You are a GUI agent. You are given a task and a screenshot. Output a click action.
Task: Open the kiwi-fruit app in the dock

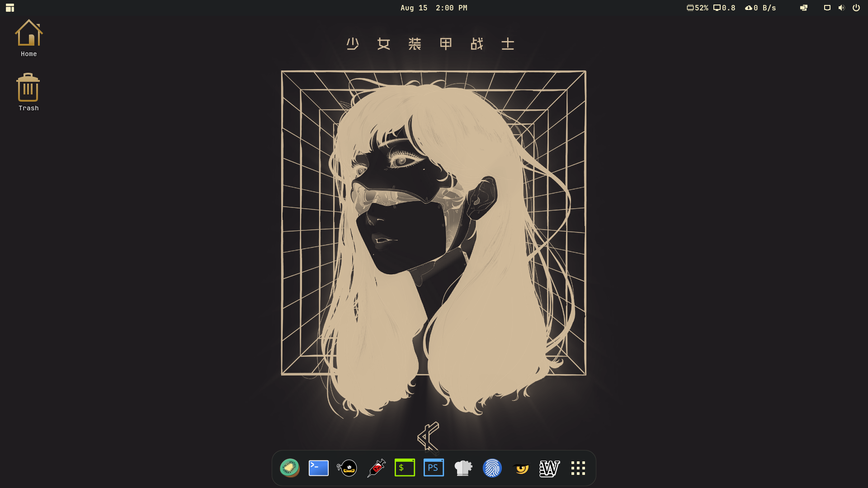coord(290,468)
